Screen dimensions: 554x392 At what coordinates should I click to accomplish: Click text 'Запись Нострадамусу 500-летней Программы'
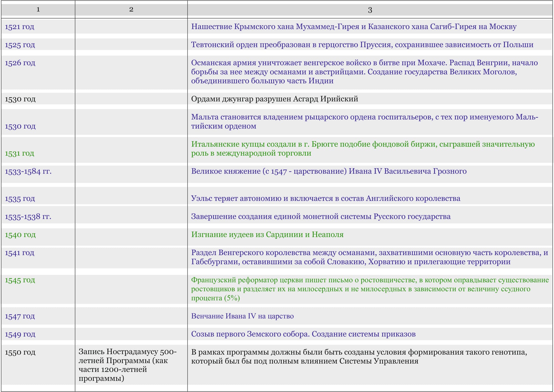click(x=128, y=356)
